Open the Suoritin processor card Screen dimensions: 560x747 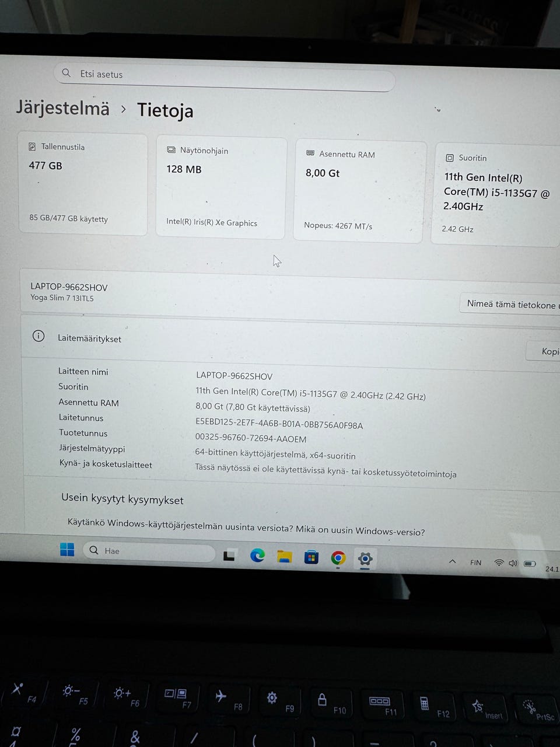tap(496, 194)
